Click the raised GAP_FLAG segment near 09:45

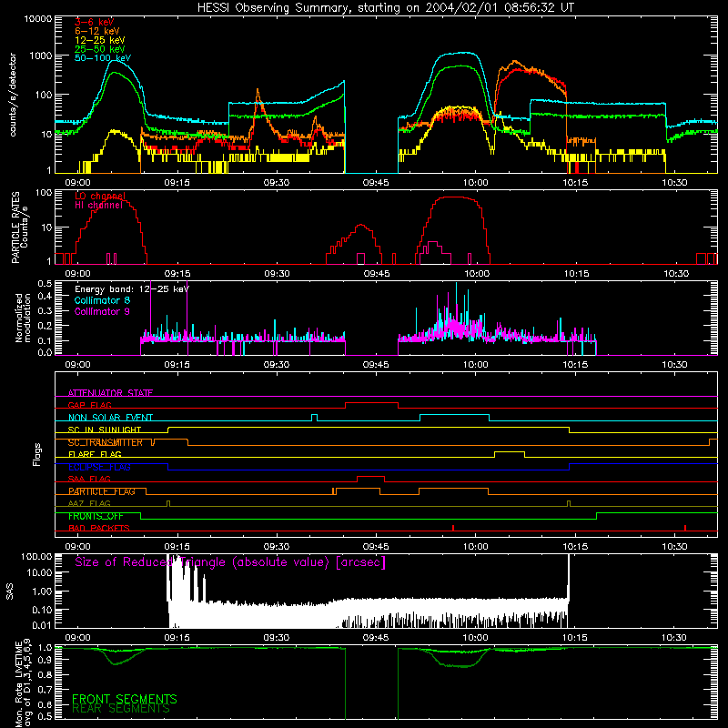pos(372,405)
